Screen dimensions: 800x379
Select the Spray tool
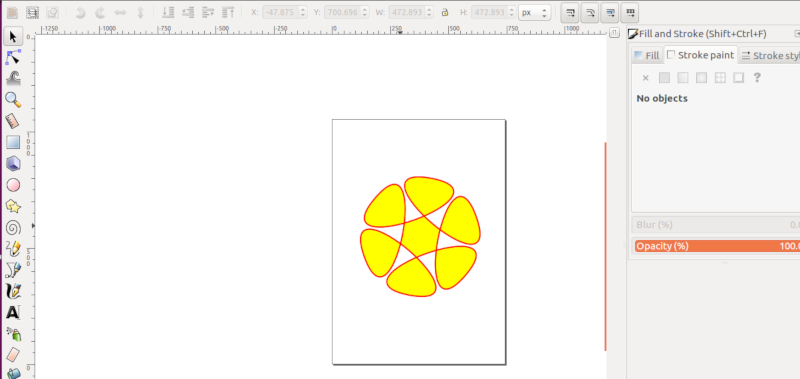coord(13,334)
